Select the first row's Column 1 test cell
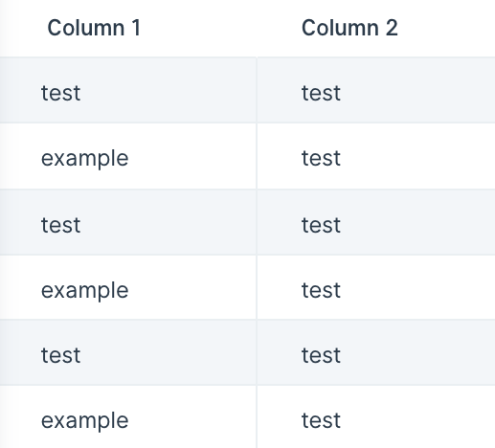 pyautogui.click(x=127, y=90)
